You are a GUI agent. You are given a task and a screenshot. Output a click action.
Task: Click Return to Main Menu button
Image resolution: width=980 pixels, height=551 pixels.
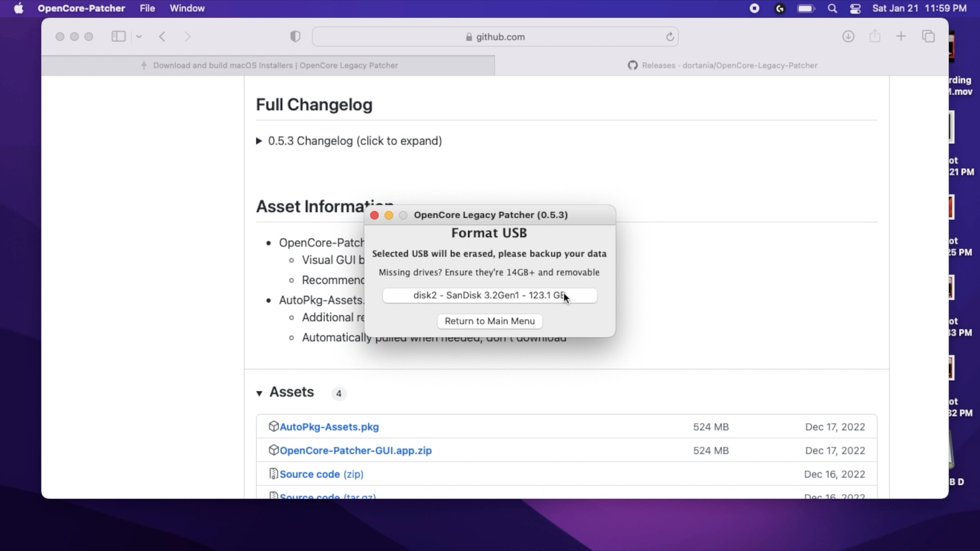(x=489, y=320)
